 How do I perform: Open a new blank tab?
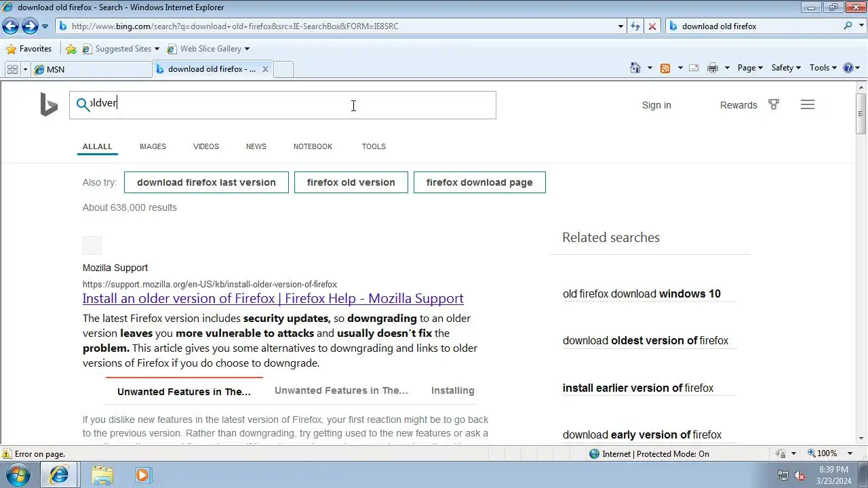283,69
